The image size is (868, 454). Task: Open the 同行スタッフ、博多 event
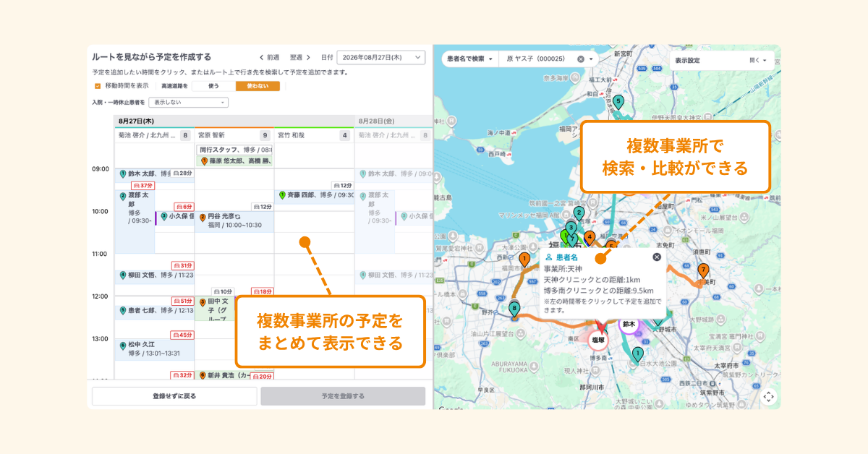[235, 150]
